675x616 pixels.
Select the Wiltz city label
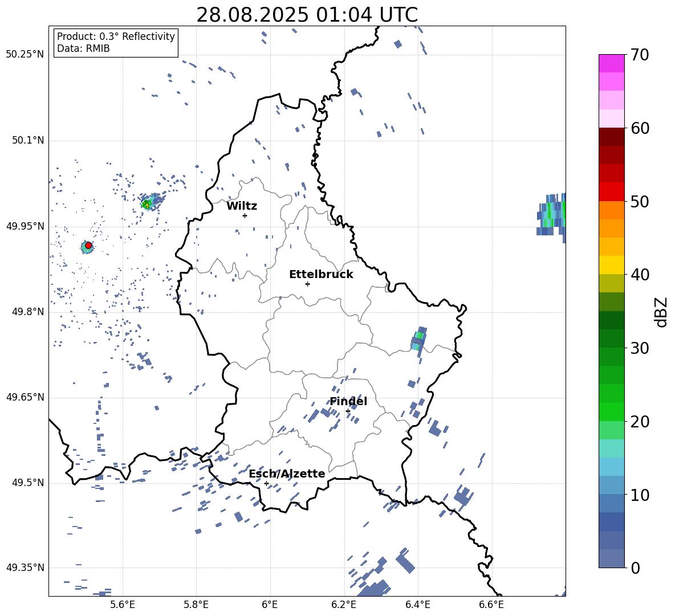click(x=242, y=206)
